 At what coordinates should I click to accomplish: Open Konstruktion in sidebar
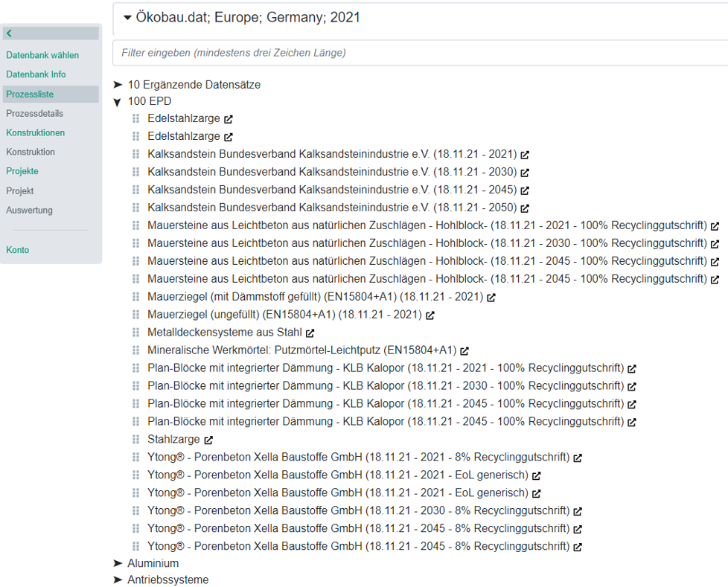click(x=31, y=153)
